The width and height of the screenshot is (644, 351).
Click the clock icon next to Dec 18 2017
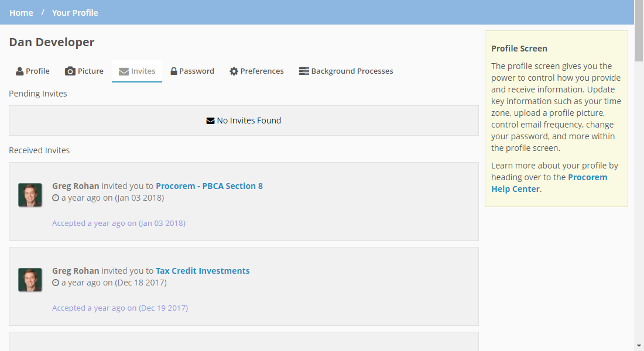(56, 283)
